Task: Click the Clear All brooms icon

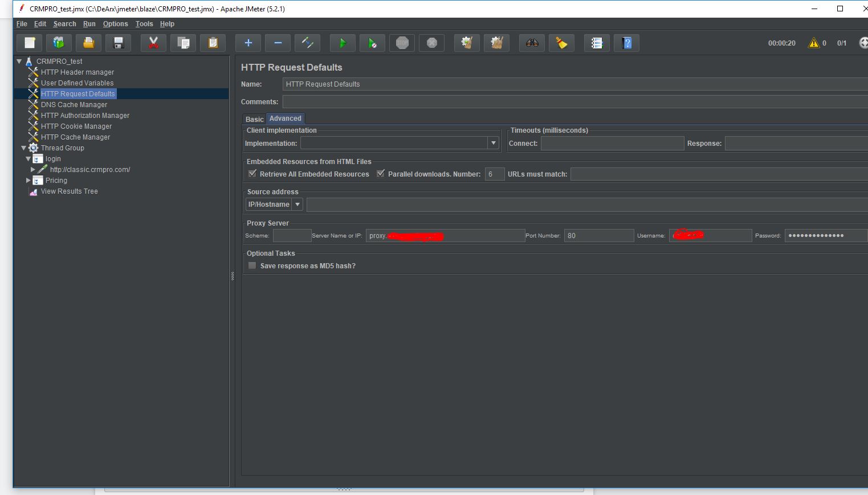Action: 496,43
